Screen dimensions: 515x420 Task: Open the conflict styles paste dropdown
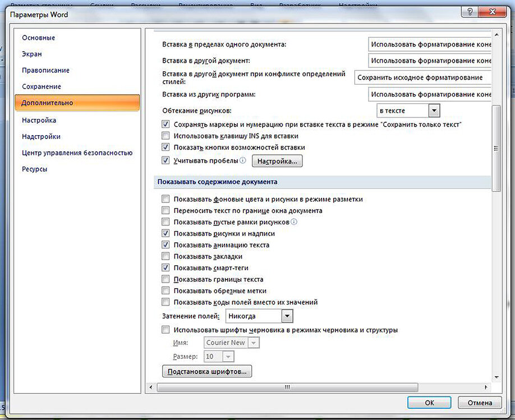pos(422,77)
